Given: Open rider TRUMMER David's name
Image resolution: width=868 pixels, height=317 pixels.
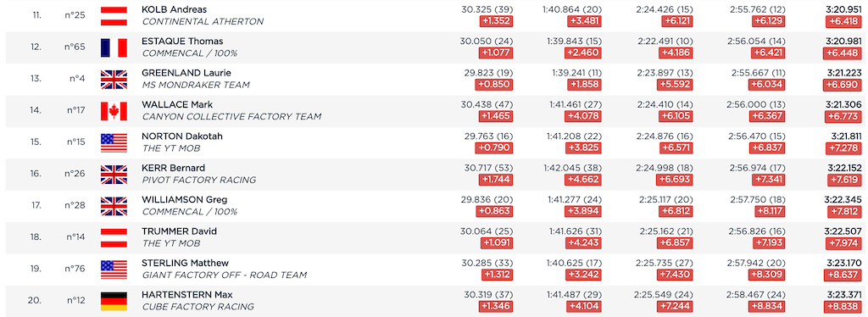Looking at the screenshot, I should coord(180,231).
